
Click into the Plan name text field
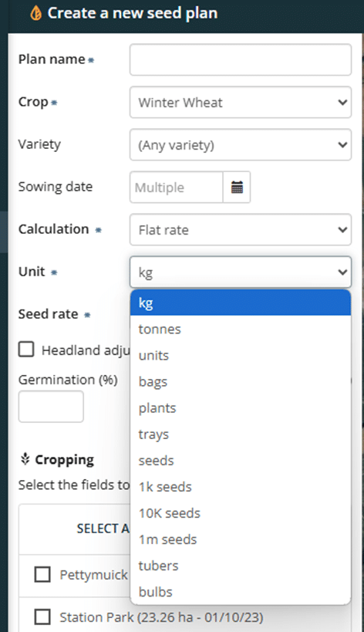(241, 59)
